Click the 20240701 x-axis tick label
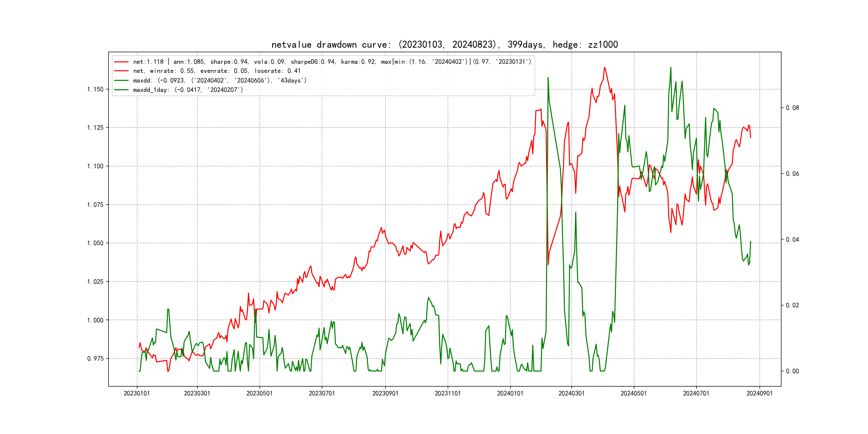Screen dimensions: 868x434 pyautogui.click(x=696, y=394)
